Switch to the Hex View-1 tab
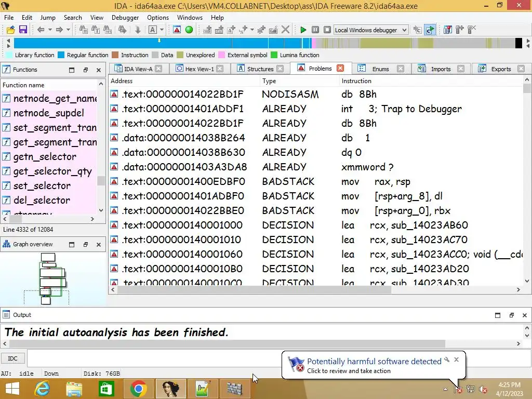Screen dimensions: 532x399 click(199, 69)
